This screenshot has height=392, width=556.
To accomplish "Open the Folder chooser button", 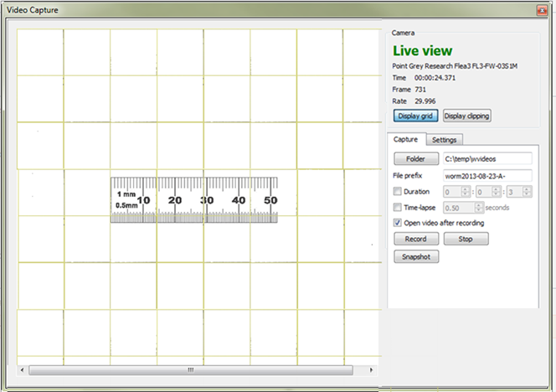I will coord(416,159).
